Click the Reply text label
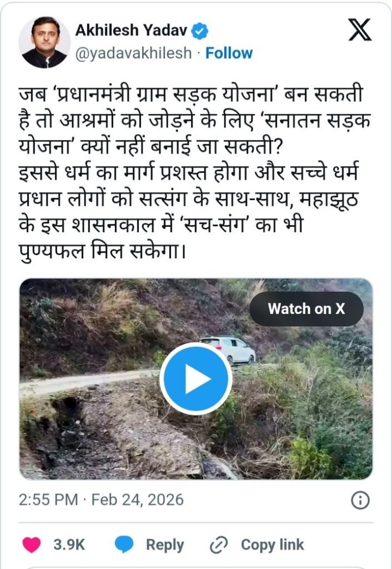Image resolution: width=392 pixels, height=569 pixels. (165, 545)
